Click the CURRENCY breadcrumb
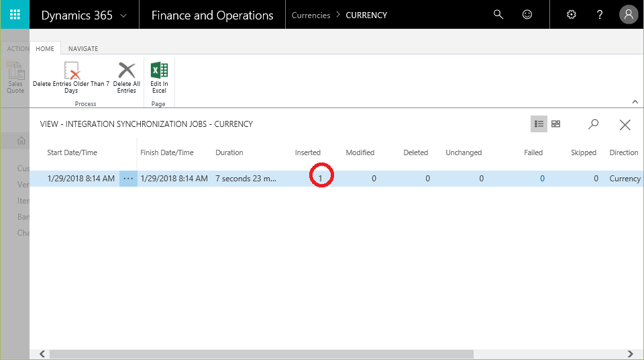This screenshot has height=360, width=644. coord(366,15)
